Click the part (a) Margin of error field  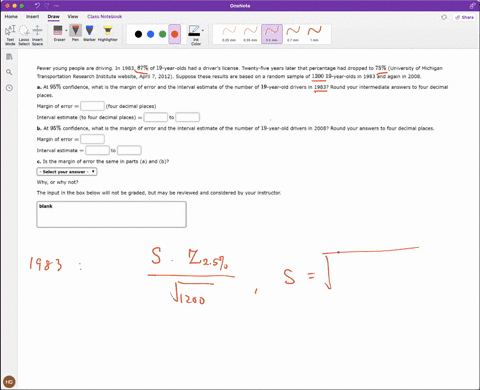pyautogui.click(x=92, y=106)
